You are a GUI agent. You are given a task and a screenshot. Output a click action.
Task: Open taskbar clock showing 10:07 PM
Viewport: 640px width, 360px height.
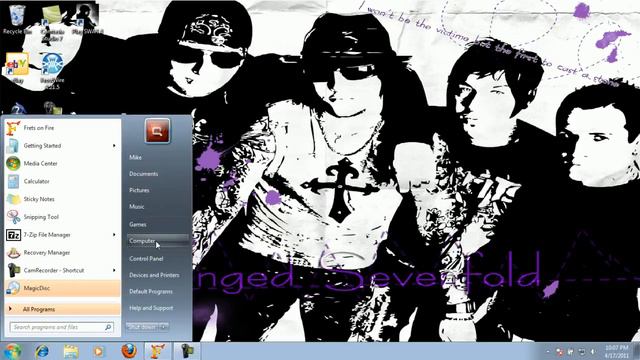616,351
